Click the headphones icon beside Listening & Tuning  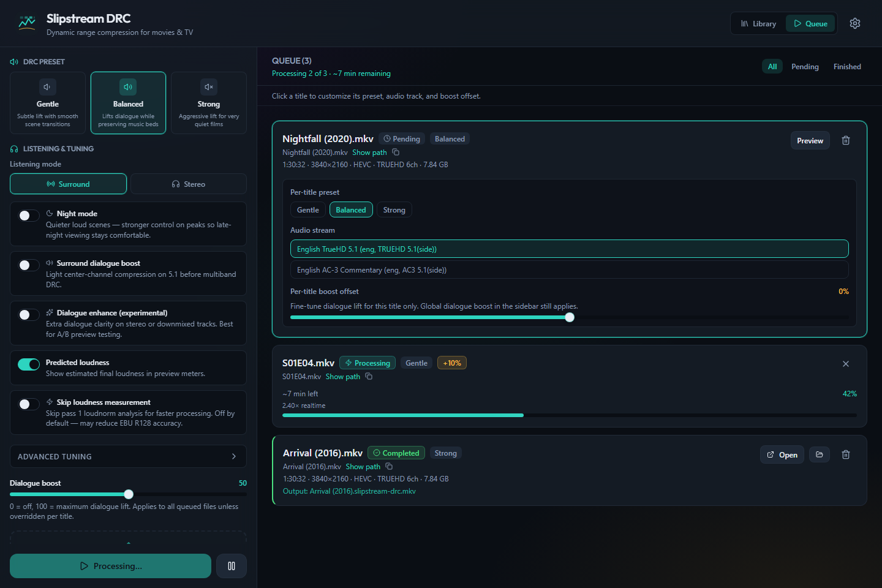tap(14, 149)
